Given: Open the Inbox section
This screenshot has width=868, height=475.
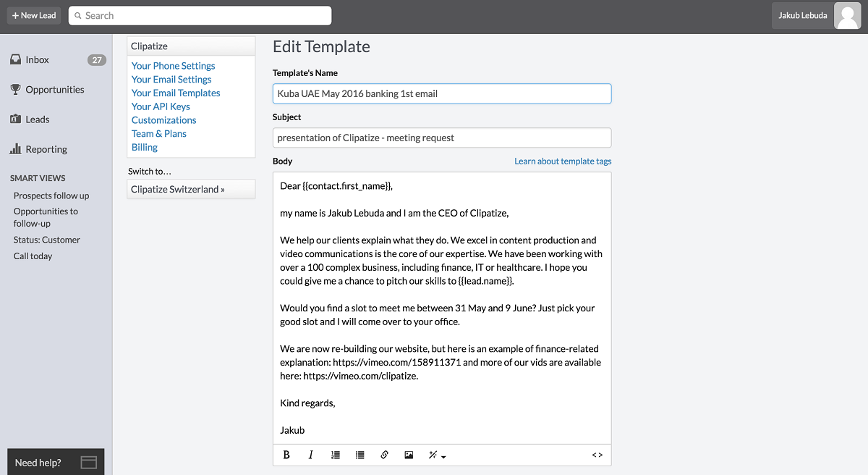Looking at the screenshot, I should pyautogui.click(x=37, y=60).
